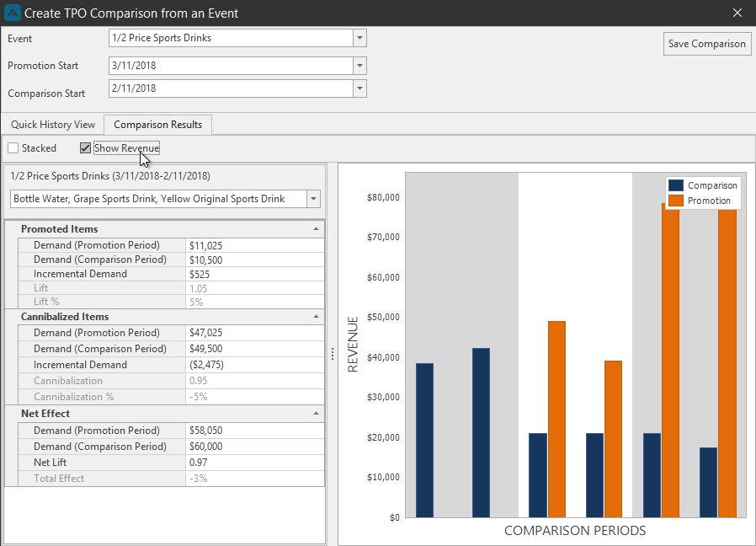The height and width of the screenshot is (546, 756).
Task: Click the vertical splitter grip dots
Action: tap(333, 355)
